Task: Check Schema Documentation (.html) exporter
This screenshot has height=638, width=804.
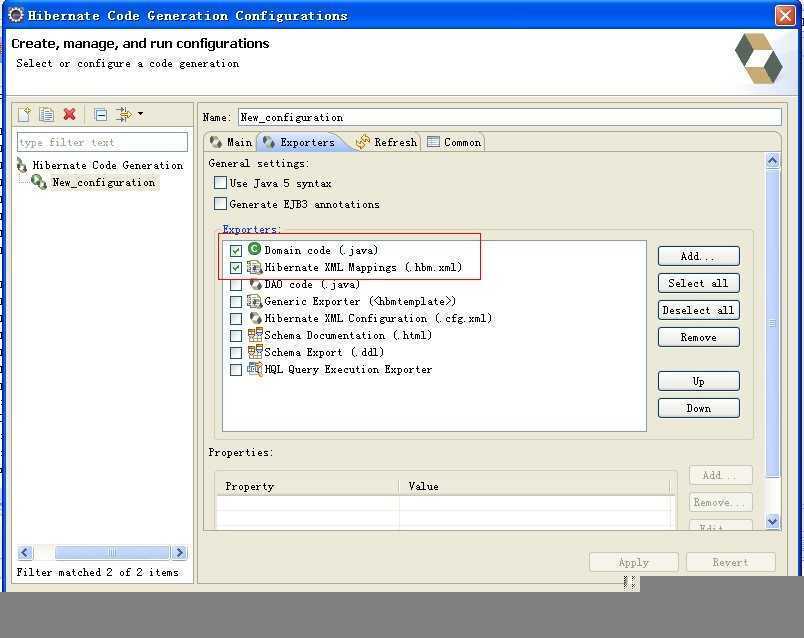Action: point(236,336)
